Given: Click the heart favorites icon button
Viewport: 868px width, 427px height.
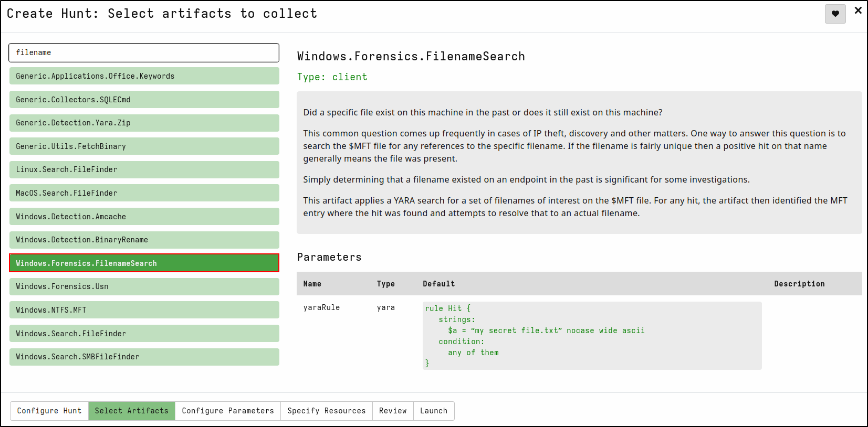Looking at the screenshot, I should 835,14.
